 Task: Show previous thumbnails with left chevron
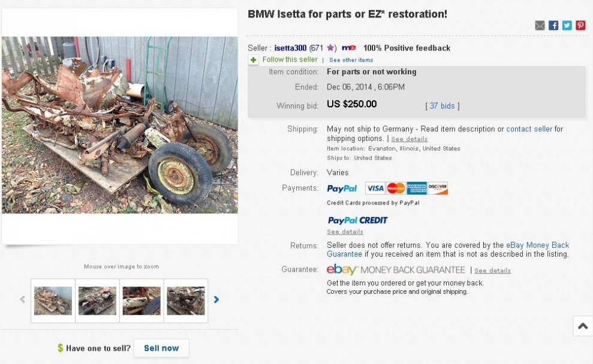click(x=23, y=300)
